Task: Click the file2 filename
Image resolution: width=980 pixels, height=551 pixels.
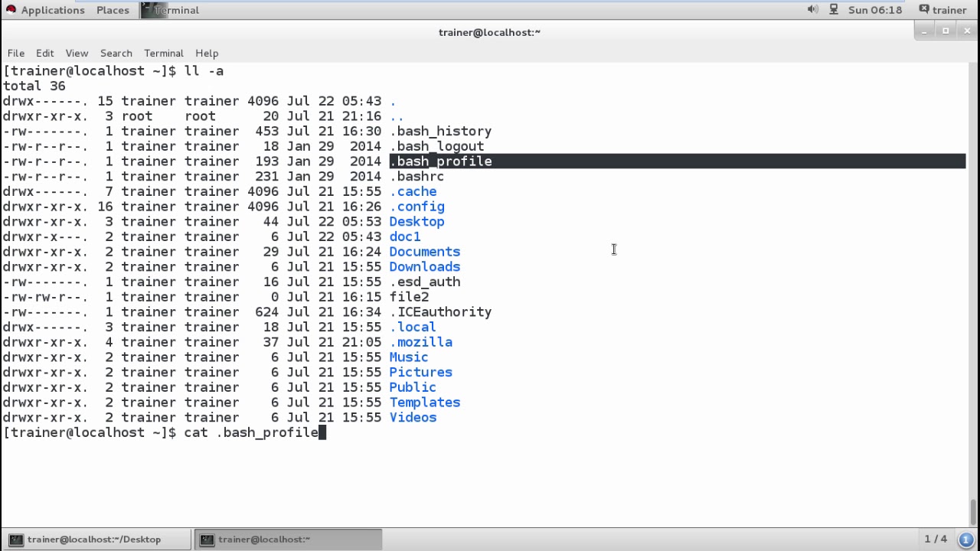Action: pos(409,297)
